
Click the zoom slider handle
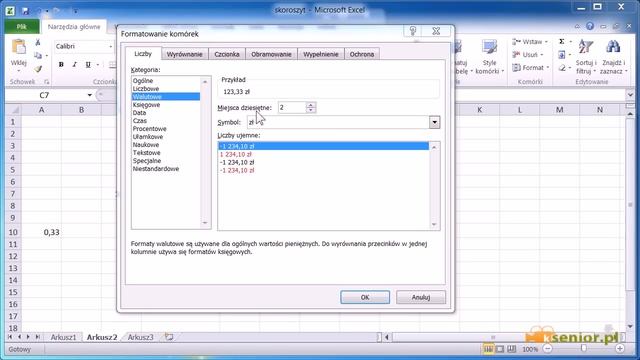point(584,349)
